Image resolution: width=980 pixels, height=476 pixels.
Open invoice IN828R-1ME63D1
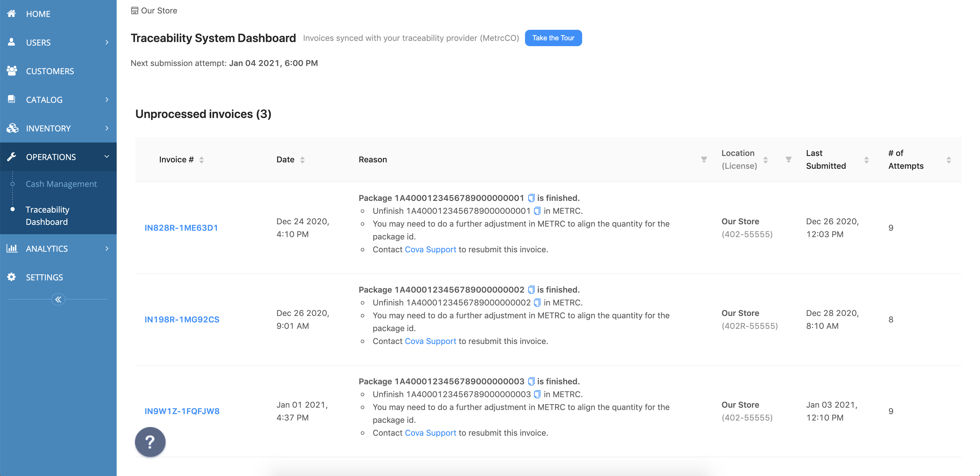[181, 227]
